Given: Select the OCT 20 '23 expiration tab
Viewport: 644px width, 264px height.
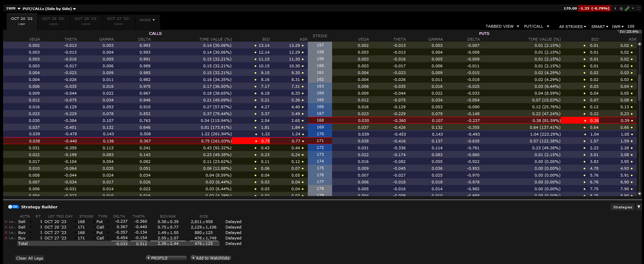Looking at the screenshot, I should [22, 21].
